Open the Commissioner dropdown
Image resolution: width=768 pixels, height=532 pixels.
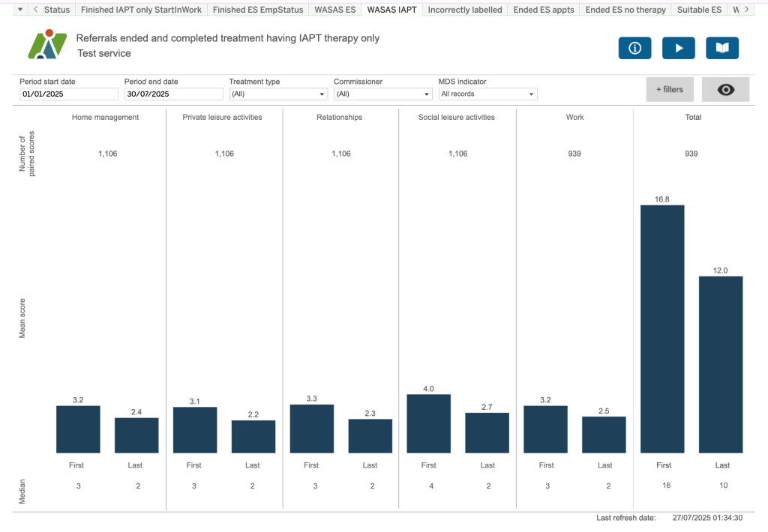tap(382, 94)
